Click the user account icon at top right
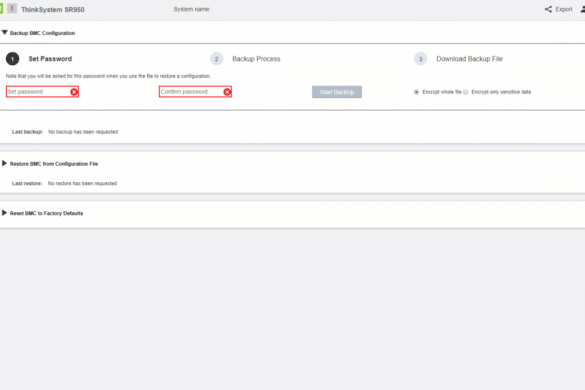 583,9
